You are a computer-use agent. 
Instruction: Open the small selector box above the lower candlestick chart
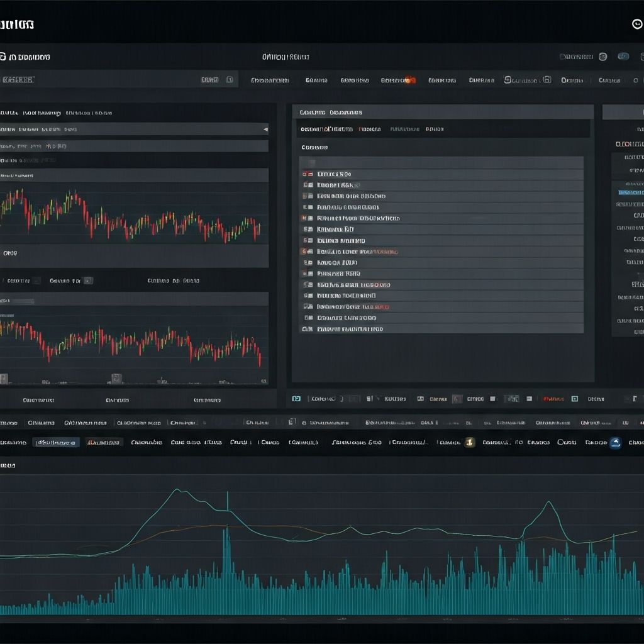[x=88, y=280]
